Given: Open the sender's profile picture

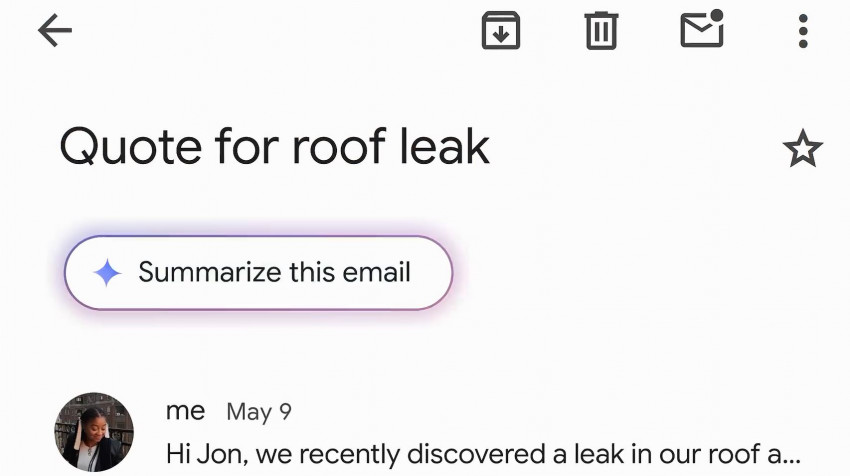Looking at the screenshot, I should click(94, 431).
